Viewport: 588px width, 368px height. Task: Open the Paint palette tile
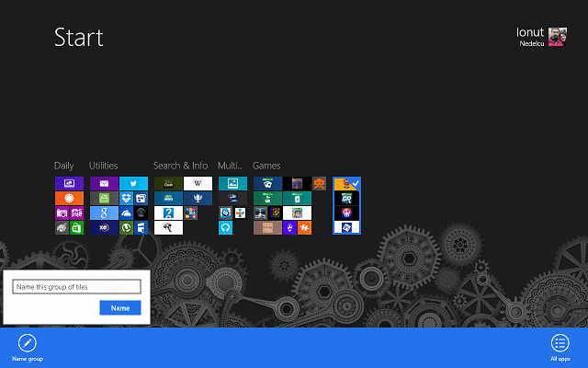point(62,227)
